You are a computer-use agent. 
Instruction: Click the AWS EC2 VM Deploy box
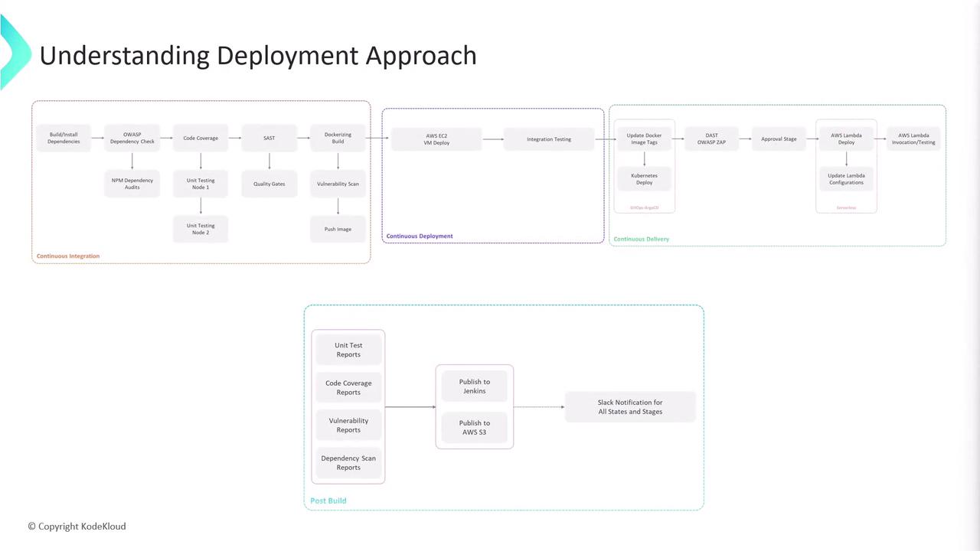(436, 139)
